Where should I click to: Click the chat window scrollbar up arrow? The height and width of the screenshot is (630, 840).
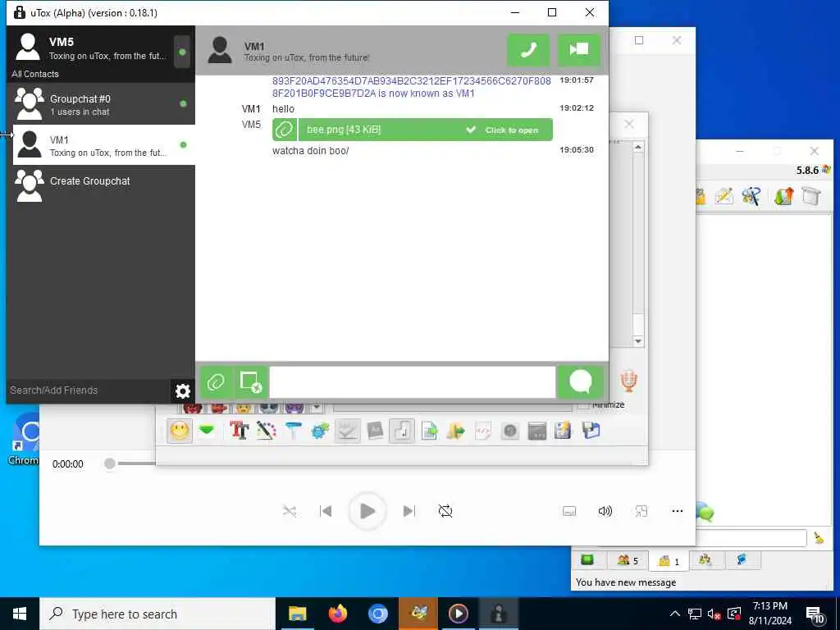(638, 147)
